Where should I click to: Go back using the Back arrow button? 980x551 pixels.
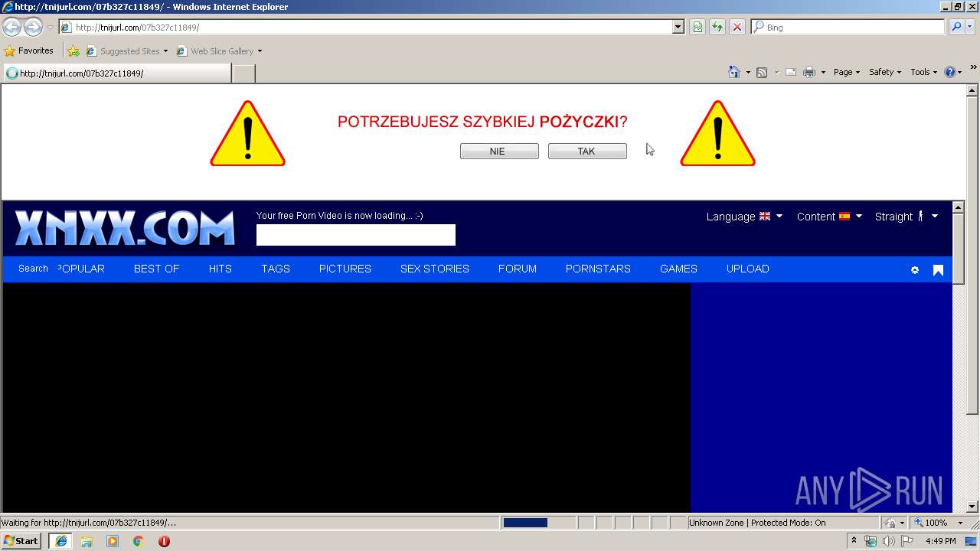pos(12,27)
